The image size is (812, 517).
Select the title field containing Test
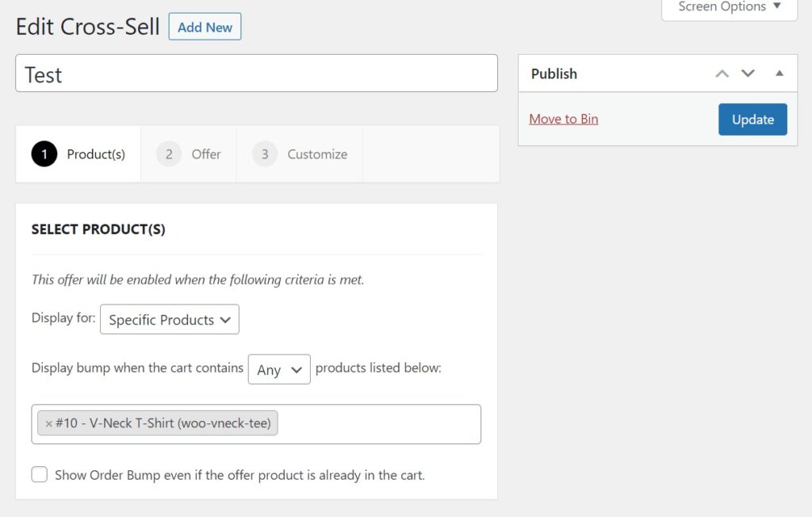(x=255, y=74)
